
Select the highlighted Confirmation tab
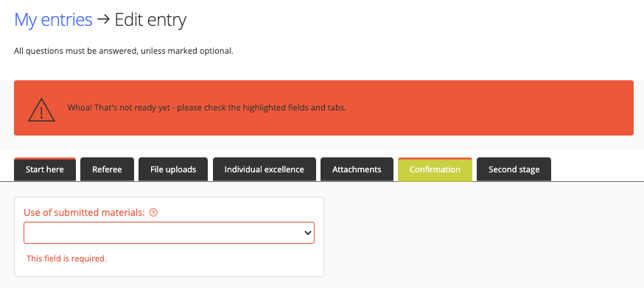(435, 169)
